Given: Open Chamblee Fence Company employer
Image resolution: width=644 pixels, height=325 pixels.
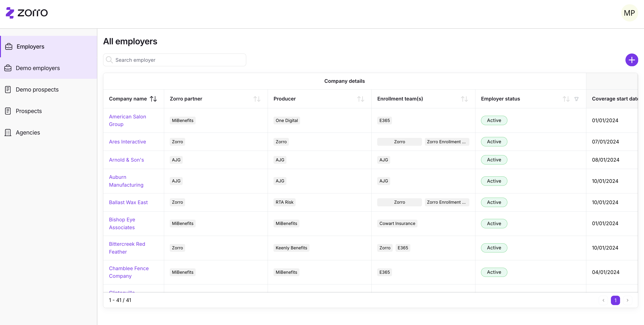Looking at the screenshot, I should [x=129, y=272].
